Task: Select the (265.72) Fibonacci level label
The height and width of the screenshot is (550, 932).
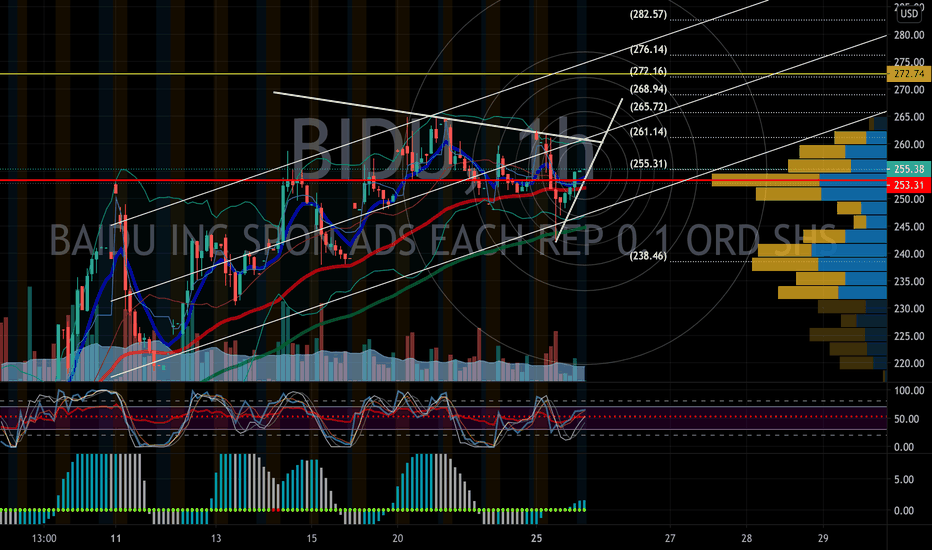Action: (x=648, y=107)
